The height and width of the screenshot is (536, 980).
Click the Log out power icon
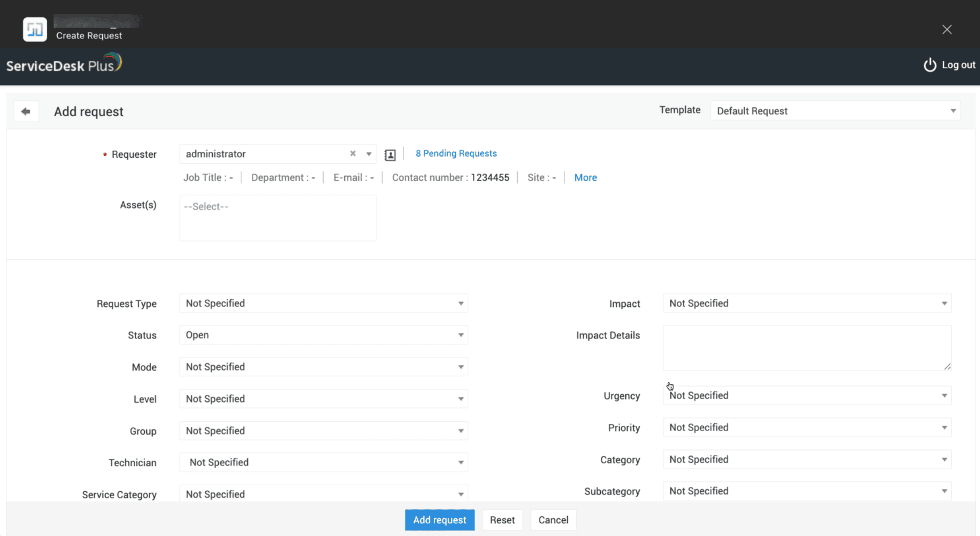coord(930,65)
